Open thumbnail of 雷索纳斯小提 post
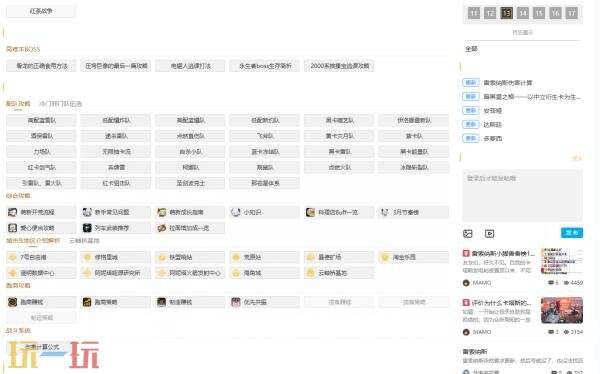Screen dimensions: 600x374 tap(562, 261)
